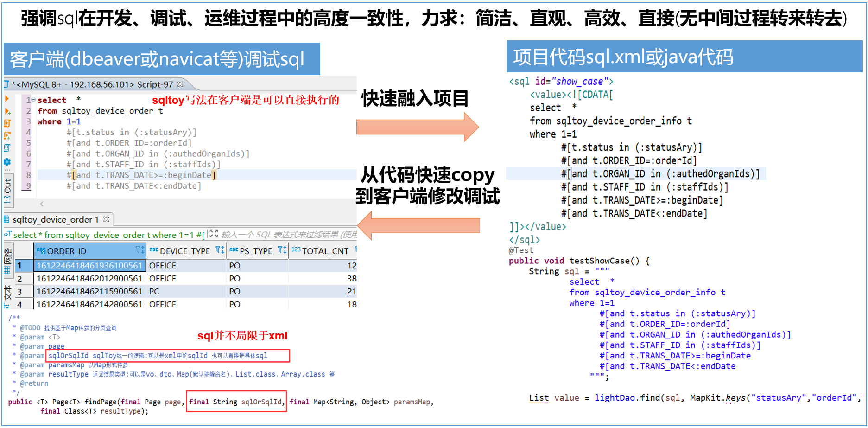The width and height of the screenshot is (868, 428).
Task: Click editor line 8 with beginDate condition
Action: pos(197,175)
